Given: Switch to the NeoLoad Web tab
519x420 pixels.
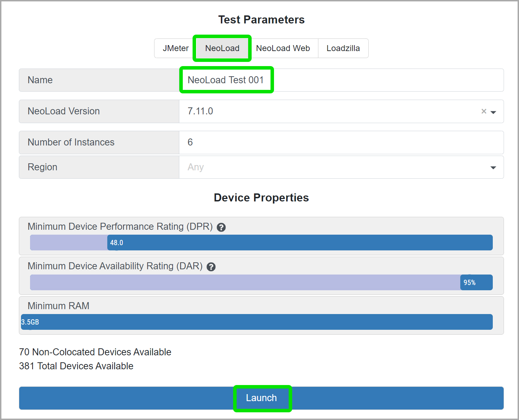Looking at the screenshot, I should 283,48.
